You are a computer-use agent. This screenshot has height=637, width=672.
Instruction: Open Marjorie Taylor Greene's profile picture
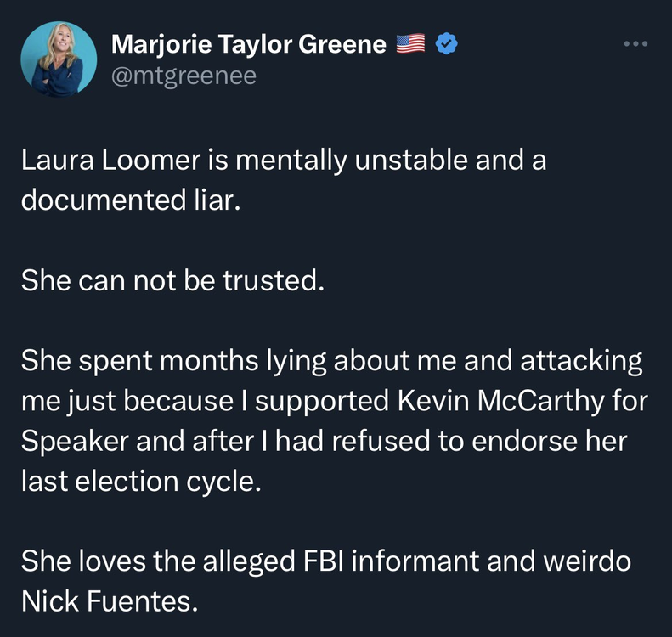(x=59, y=60)
